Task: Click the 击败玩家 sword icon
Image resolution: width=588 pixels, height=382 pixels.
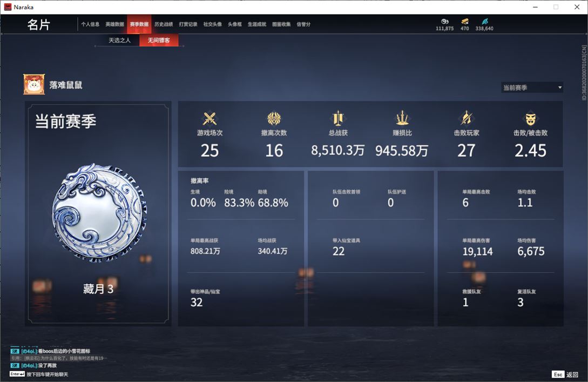Action: pos(466,118)
